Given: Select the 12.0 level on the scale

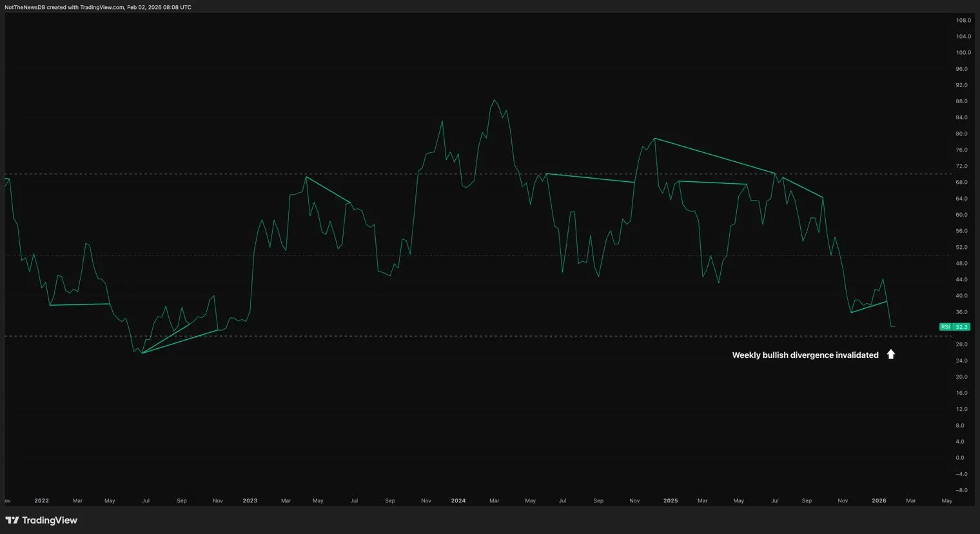Looking at the screenshot, I should tap(961, 409).
